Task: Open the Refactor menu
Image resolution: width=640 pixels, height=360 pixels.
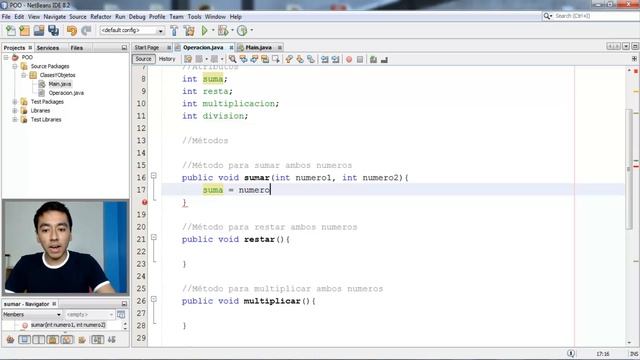Action: point(100,17)
